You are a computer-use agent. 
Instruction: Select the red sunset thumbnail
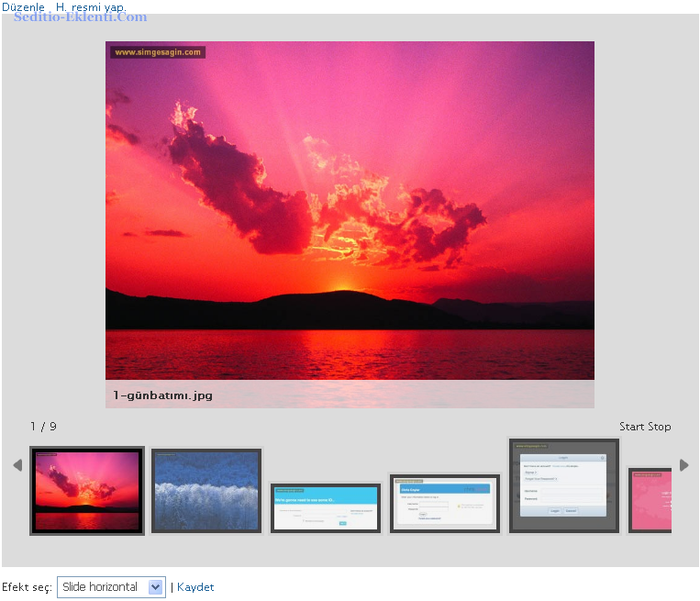click(87, 490)
